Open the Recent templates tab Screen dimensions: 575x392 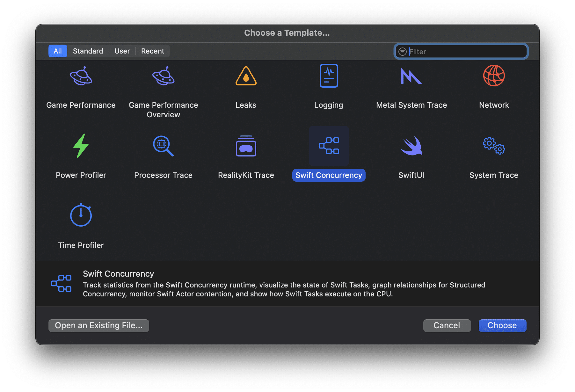(152, 51)
